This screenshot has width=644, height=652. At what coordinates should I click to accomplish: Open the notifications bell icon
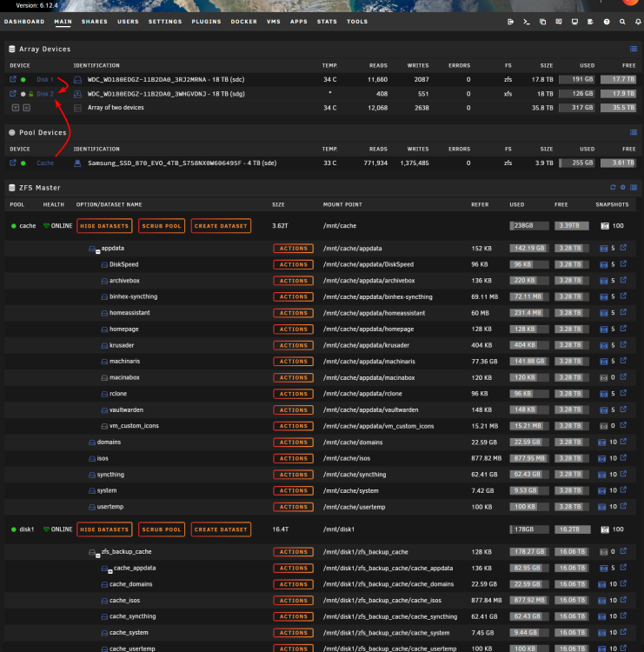click(x=638, y=22)
